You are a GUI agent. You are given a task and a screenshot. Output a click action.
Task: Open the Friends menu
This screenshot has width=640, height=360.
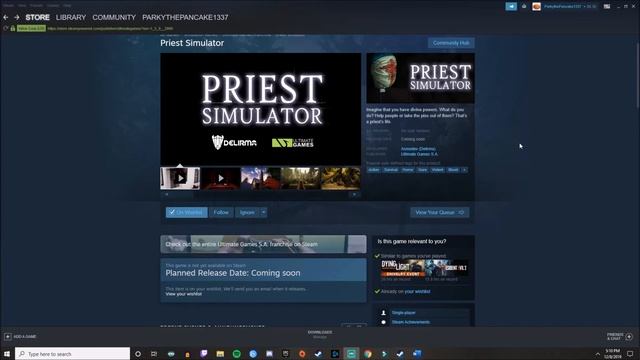tap(37, 5)
